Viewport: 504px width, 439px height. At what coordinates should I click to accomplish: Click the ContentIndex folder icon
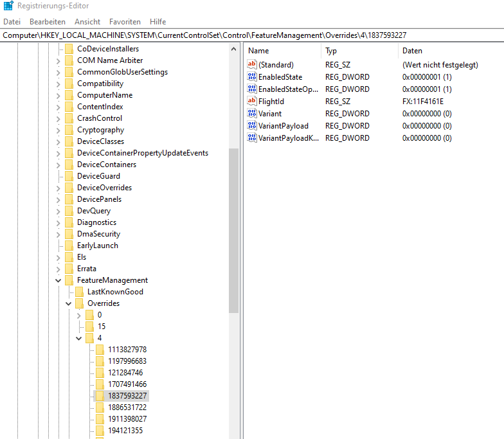[x=69, y=107]
